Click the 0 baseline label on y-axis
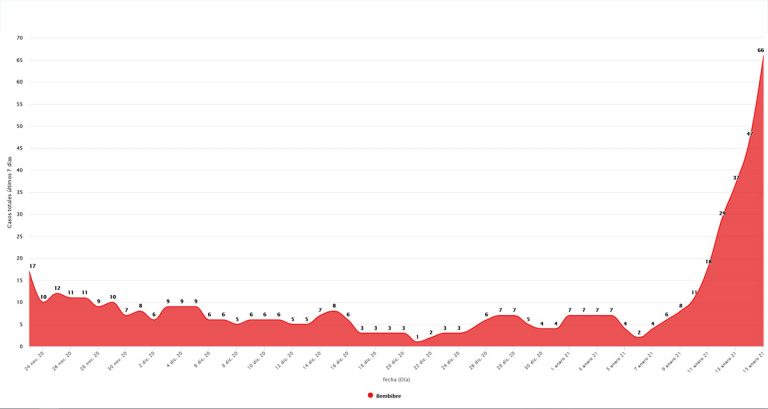Viewport: 768px width, 409px height. 21,346
